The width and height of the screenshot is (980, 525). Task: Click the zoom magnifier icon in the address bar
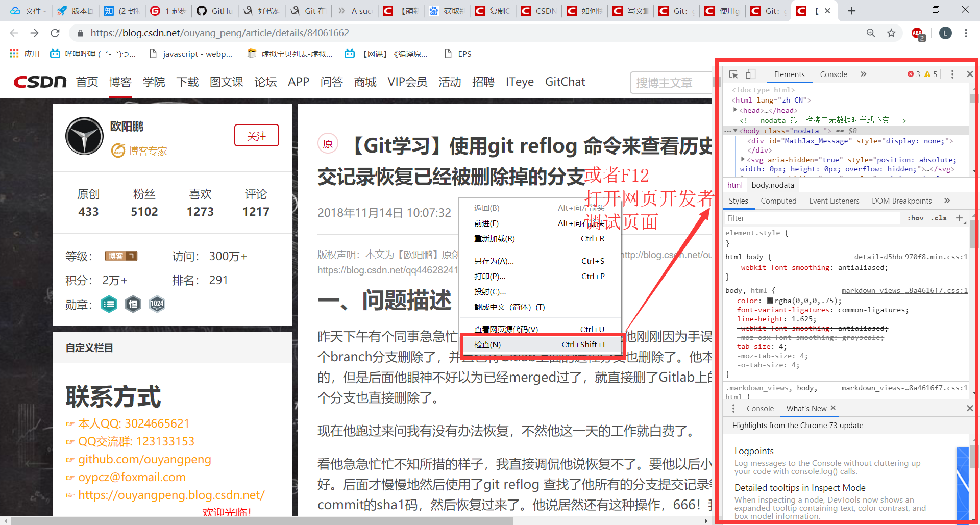[871, 33]
